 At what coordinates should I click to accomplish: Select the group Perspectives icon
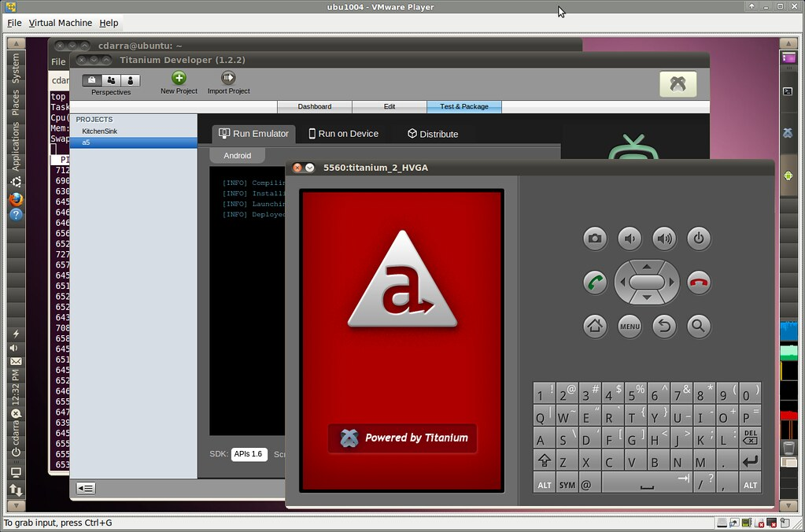pyautogui.click(x=111, y=80)
